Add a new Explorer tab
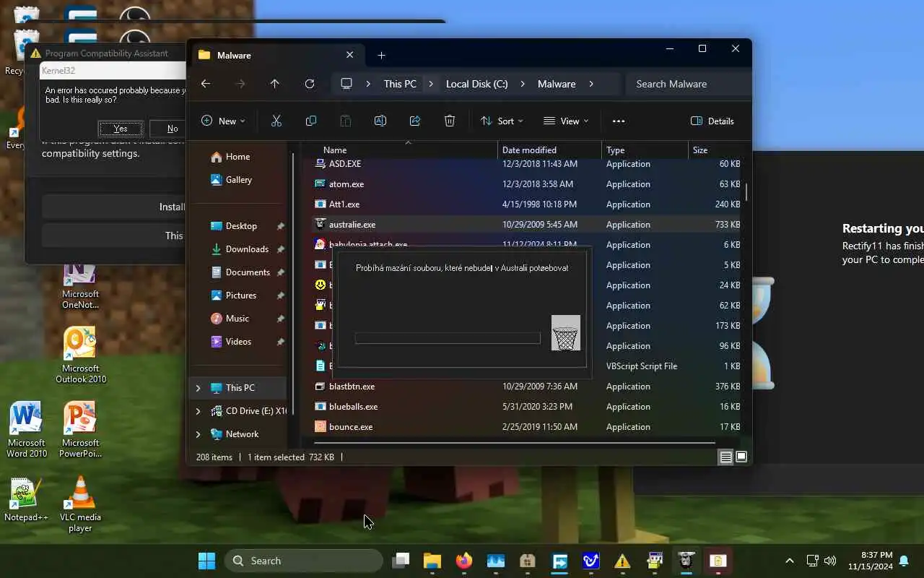This screenshot has height=578, width=924. pyautogui.click(x=382, y=55)
